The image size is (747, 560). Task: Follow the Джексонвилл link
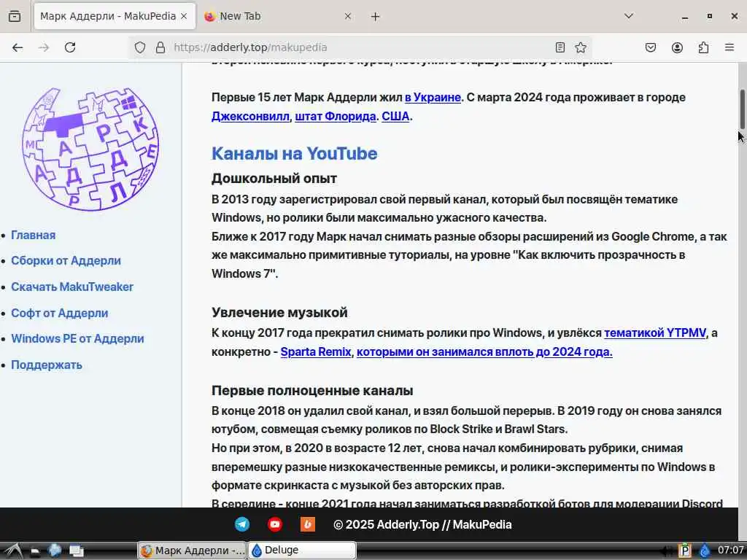tap(250, 116)
